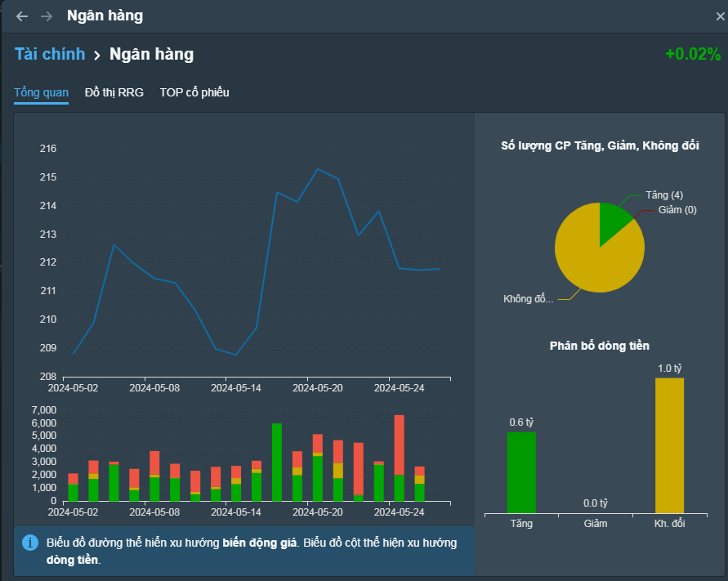Click the tallest all-green volume bar
The image size is (728, 581).
click(x=277, y=462)
